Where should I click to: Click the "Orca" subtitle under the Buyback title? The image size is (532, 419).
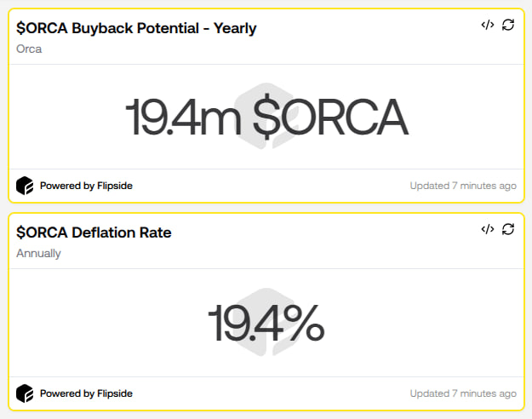click(x=29, y=49)
